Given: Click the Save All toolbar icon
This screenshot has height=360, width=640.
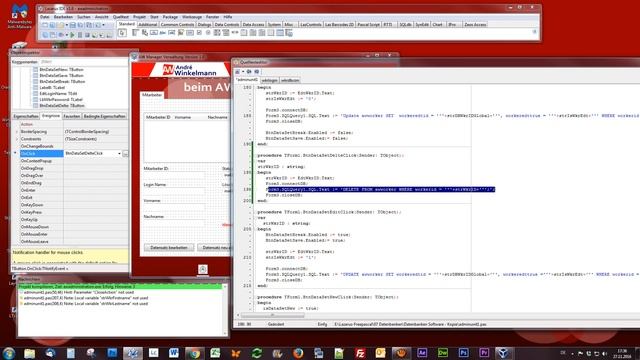Looking at the screenshot, I should click(80, 25).
